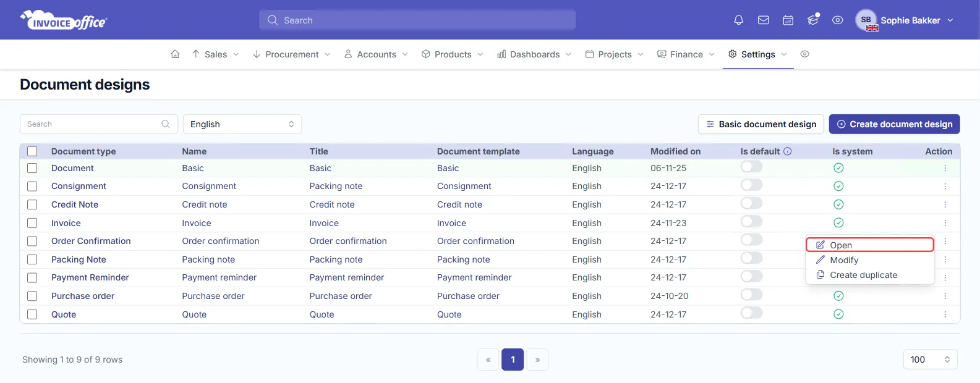The width and height of the screenshot is (980, 383).
Task: Open action menu for Order Confirmation row
Action: 945,241
